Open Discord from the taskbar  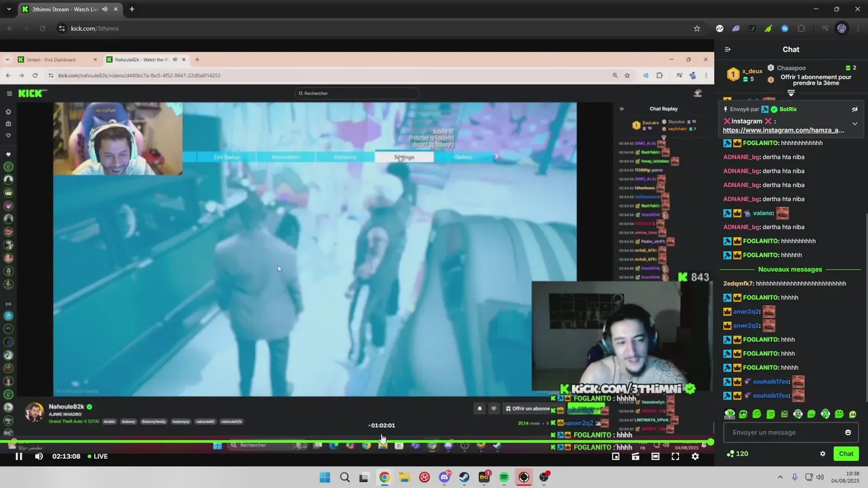click(444, 477)
